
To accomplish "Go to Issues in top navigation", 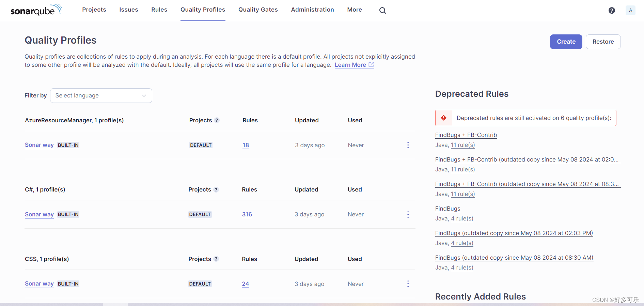I will [129, 10].
